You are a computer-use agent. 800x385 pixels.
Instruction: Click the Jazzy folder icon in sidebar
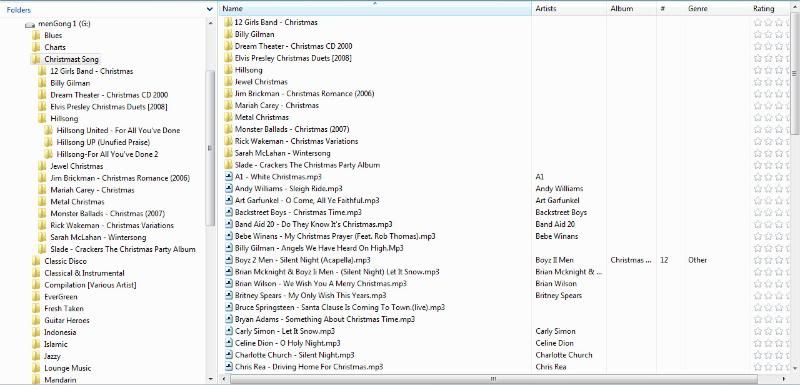(x=36, y=356)
